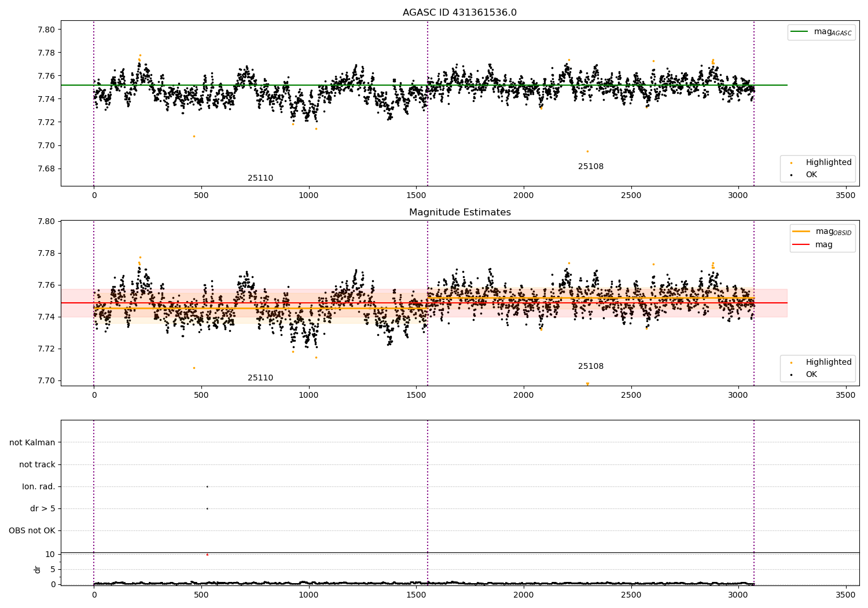Click the 25110 label in the Magnitude Estimates plot
The height and width of the screenshot is (608, 868).
point(260,378)
